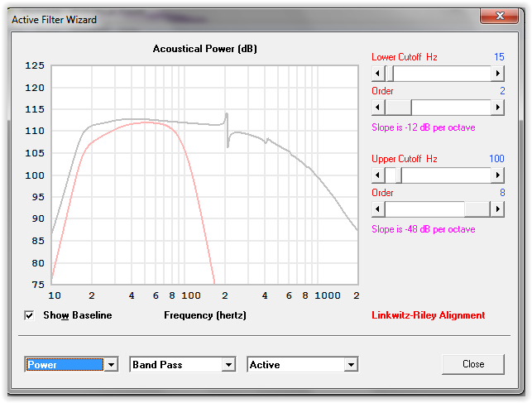Close the Active Filter Wizard window
532x403 pixels.
[500, 16]
